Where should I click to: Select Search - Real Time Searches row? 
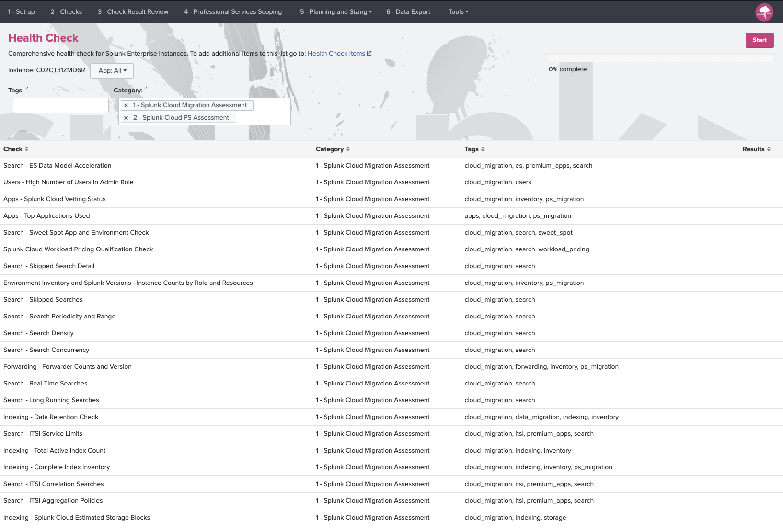coord(391,384)
